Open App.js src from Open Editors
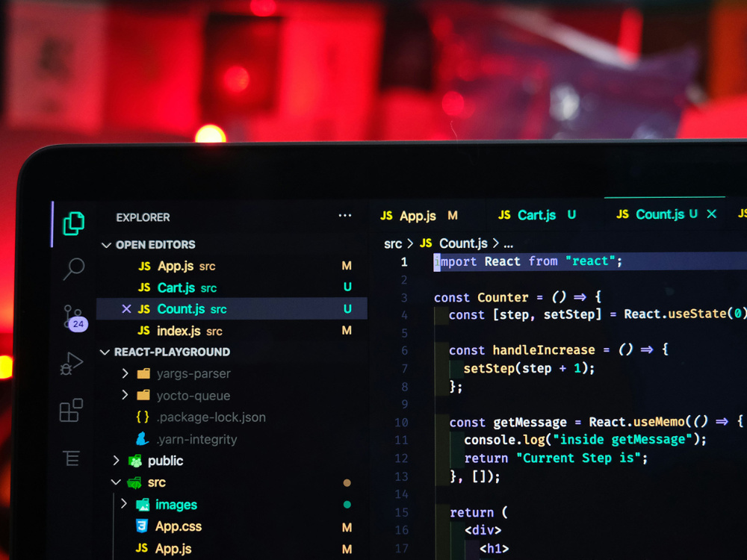The height and width of the screenshot is (560, 747). (x=232, y=266)
